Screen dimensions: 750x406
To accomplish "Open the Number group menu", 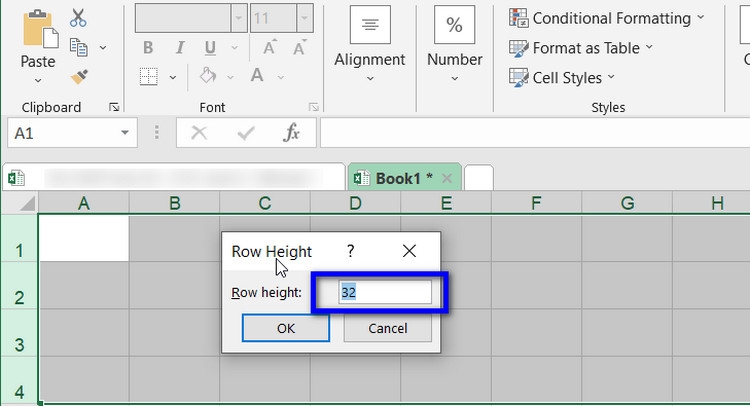I will [x=454, y=45].
